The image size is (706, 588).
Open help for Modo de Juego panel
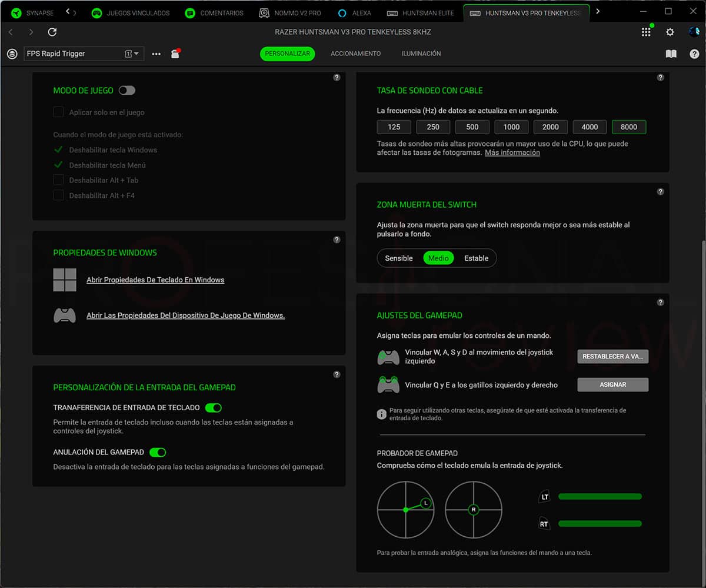pos(337,77)
